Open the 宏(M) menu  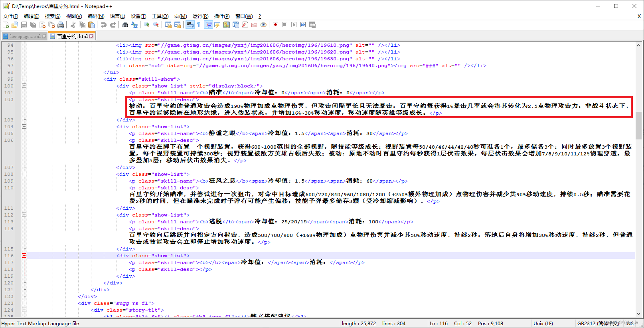pos(180,16)
